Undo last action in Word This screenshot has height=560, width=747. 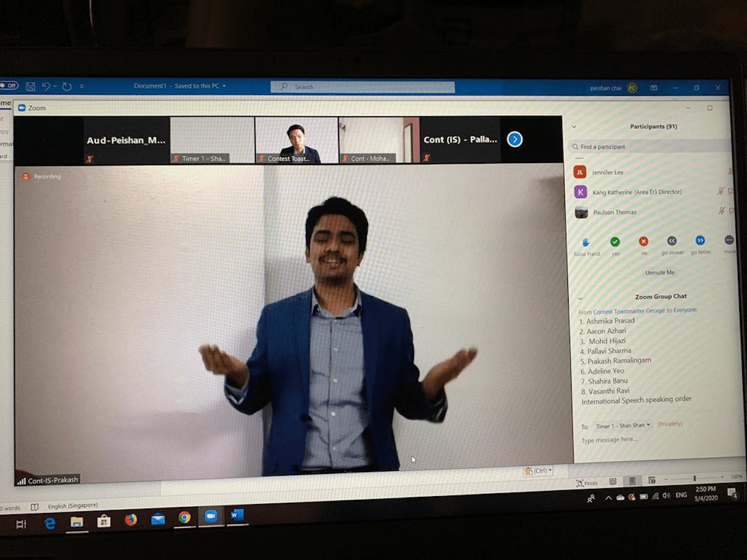46,86
